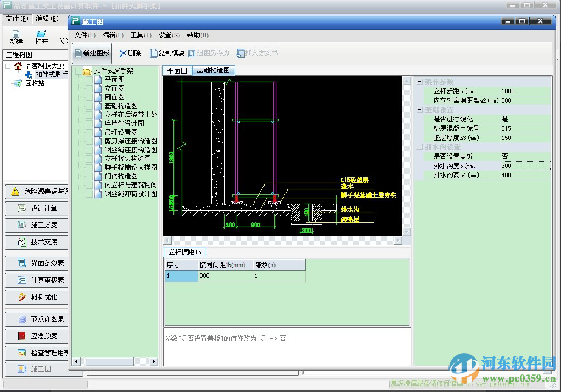This screenshot has height=392, width=561.
Task: Collapse the 架体参数 property group
Action: 420,82
